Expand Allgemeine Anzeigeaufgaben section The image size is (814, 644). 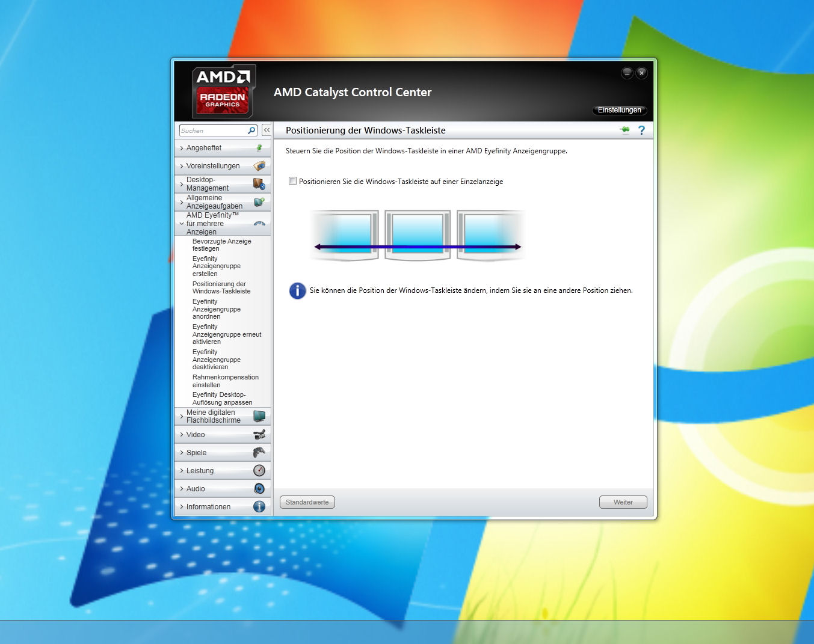(x=223, y=202)
